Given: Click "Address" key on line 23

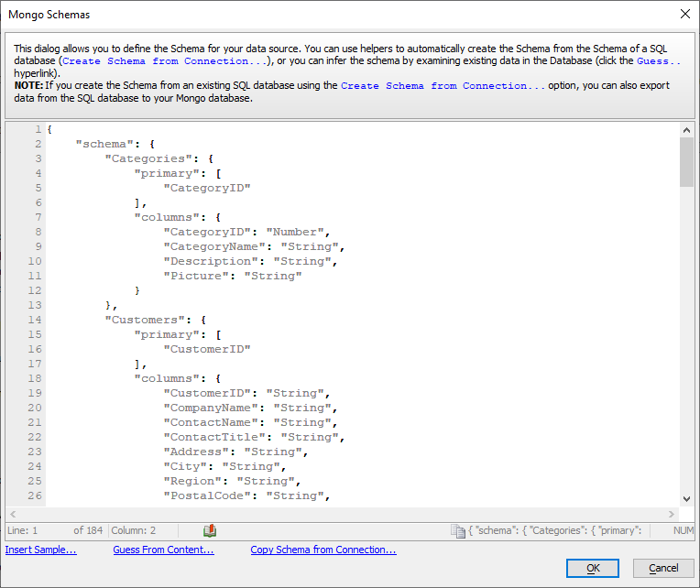Looking at the screenshot, I should point(196,452).
